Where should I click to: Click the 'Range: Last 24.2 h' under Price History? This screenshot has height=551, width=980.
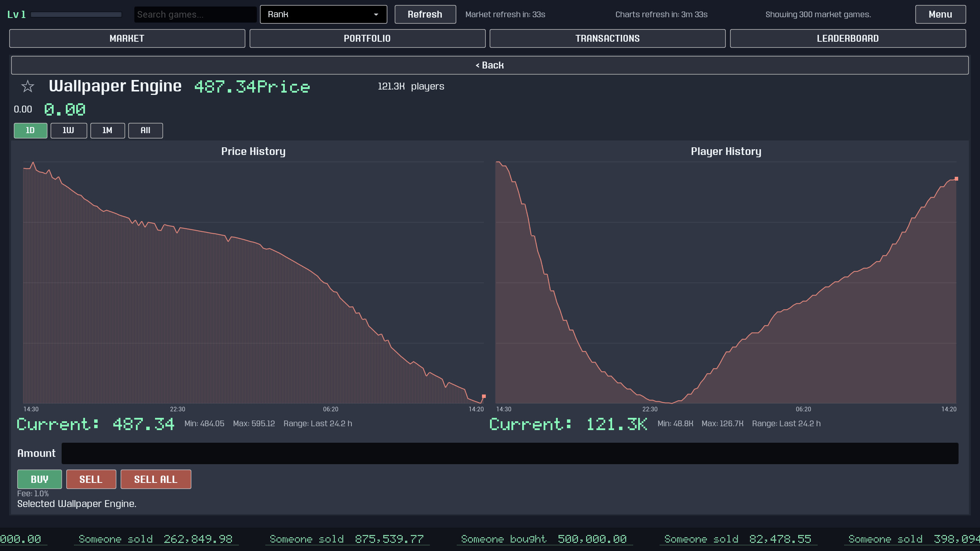tap(318, 424)
